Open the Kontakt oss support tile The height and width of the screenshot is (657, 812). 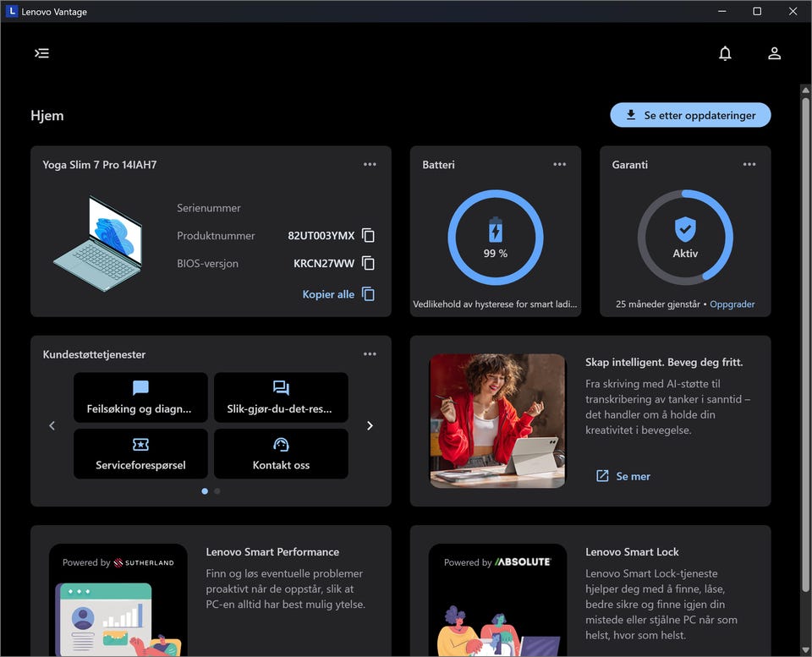point(281,453)
